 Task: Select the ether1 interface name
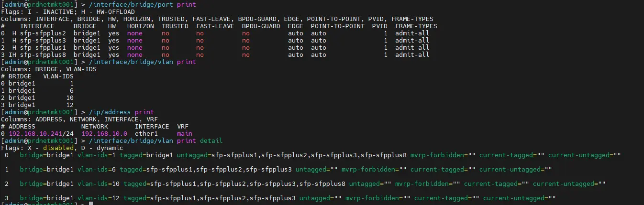pyautogui.click(x=146, y=134)
